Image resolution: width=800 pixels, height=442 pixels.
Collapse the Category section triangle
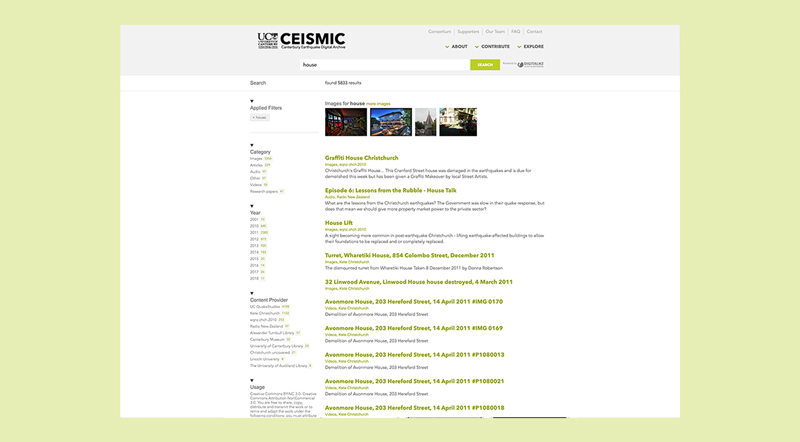tap(252, 145)
